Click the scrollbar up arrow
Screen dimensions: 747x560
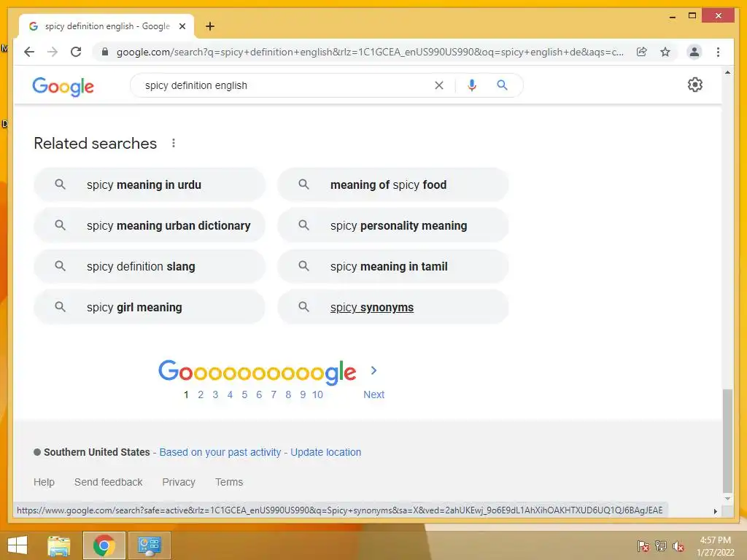(x=727, y=72)
